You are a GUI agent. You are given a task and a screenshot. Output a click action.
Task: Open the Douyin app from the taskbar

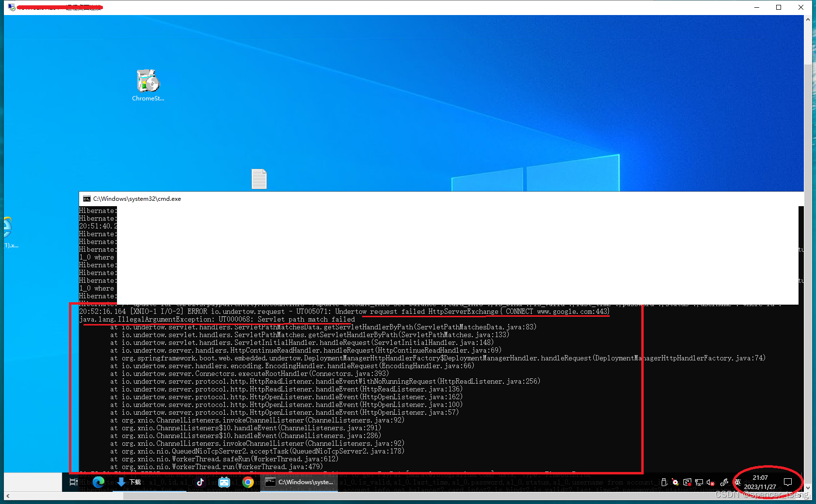(x=200, y=482)
